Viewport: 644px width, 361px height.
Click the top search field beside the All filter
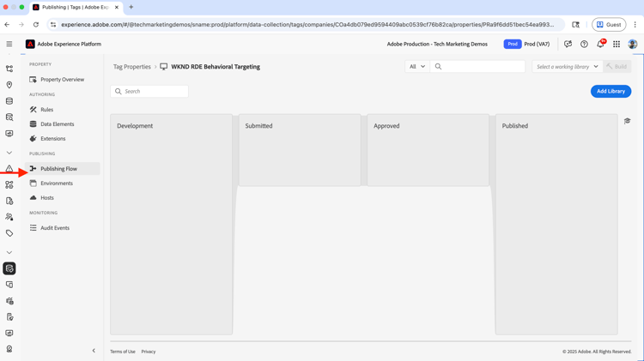[477, 67]
